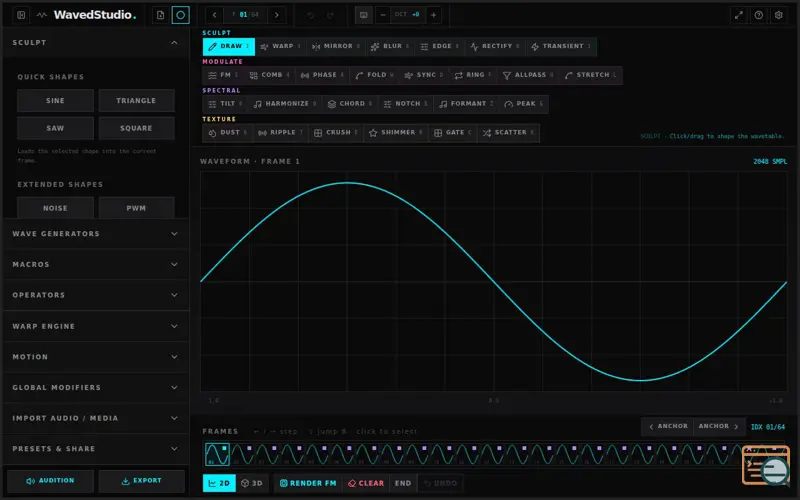The height and width of the screenshot is (500, 800).
Task: Select the Phase modulate tool
Action: tap(322, 75)
